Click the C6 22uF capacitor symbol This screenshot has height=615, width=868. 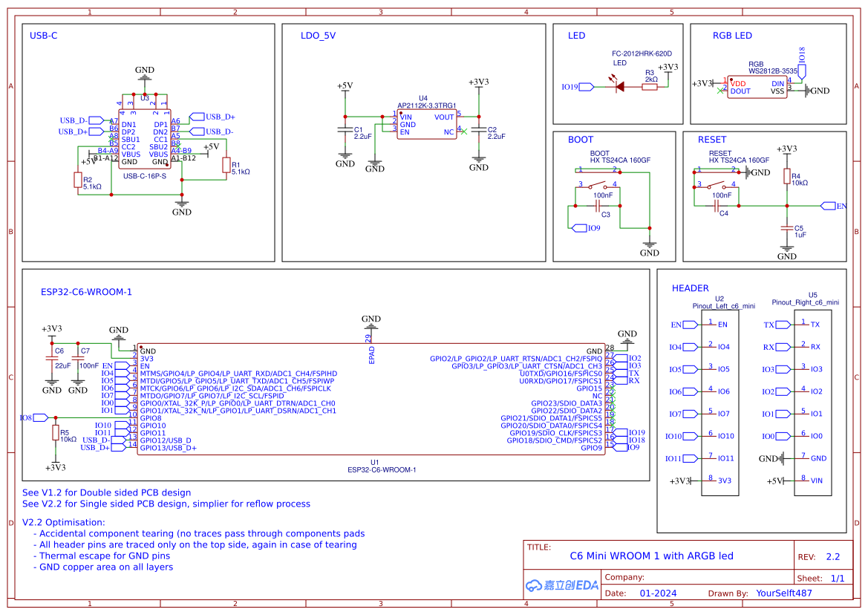click(52, 359)
